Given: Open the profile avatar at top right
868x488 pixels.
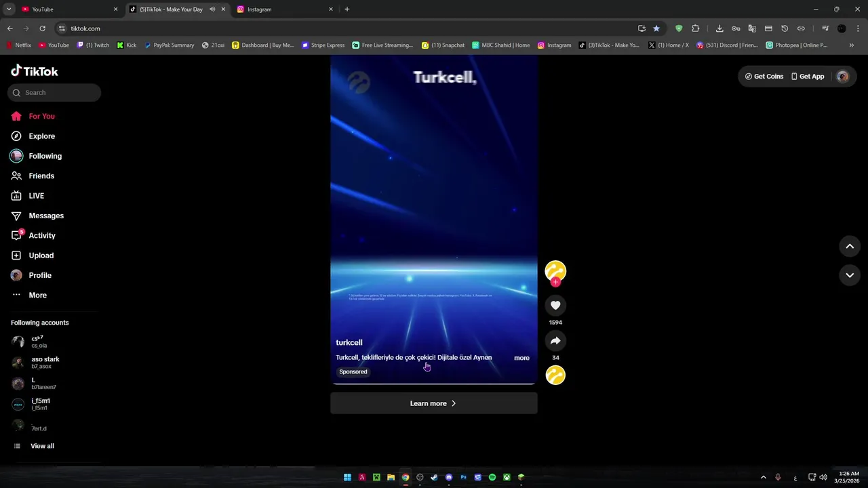Looking at the screenshot, I should pyautogui.click(x=843, y=77).
